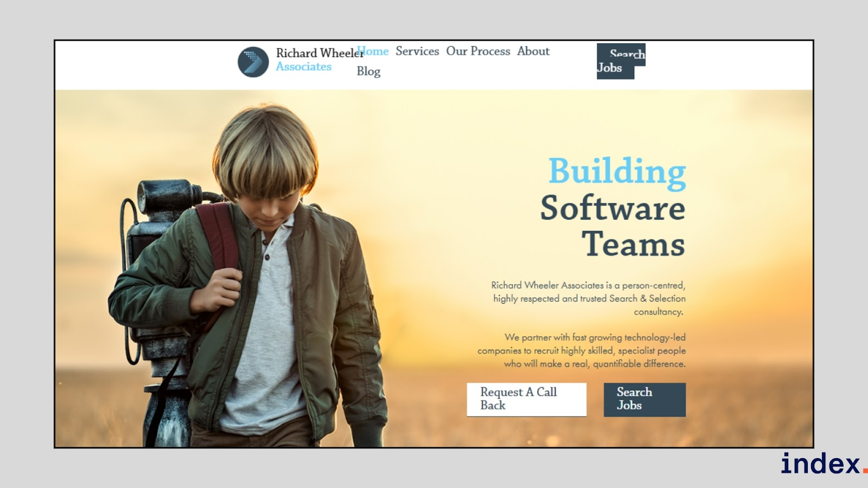Click the blue 'Associates' brand text

click(x=303, y=67)
